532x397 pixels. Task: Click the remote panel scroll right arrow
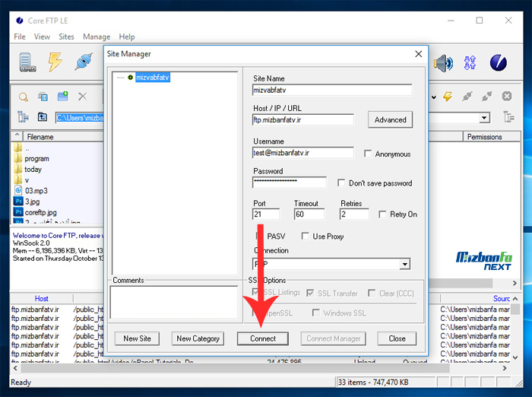pyautogui.click(x=515, y=283)
